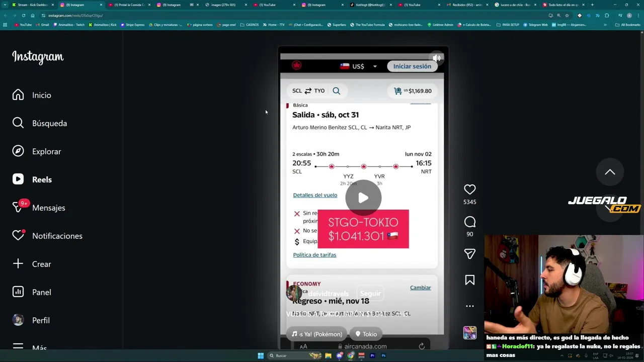Viewport: 644px width, 362px height.
Task: Open Más menu in the Instagram sidebar
Action: (29, 347)
